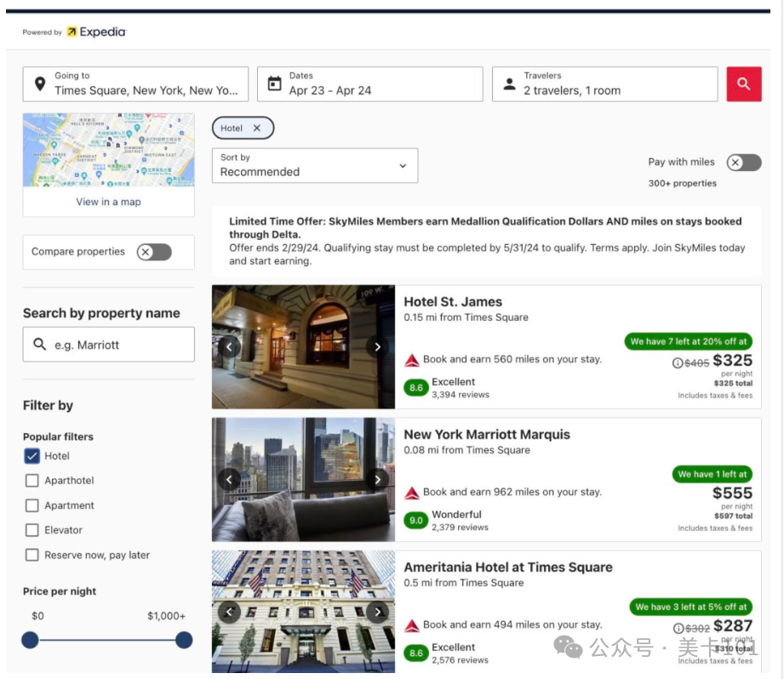Click the Hotel St. James photo
The height and width of the screenshot is (679, 784).
[303, 347]
